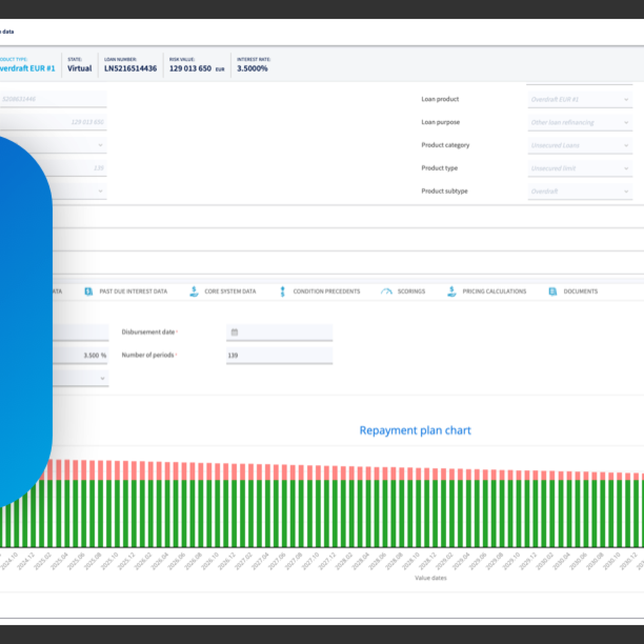Switch to the Condition Precedents tab
644x644 pixels.
click(326, 291)
